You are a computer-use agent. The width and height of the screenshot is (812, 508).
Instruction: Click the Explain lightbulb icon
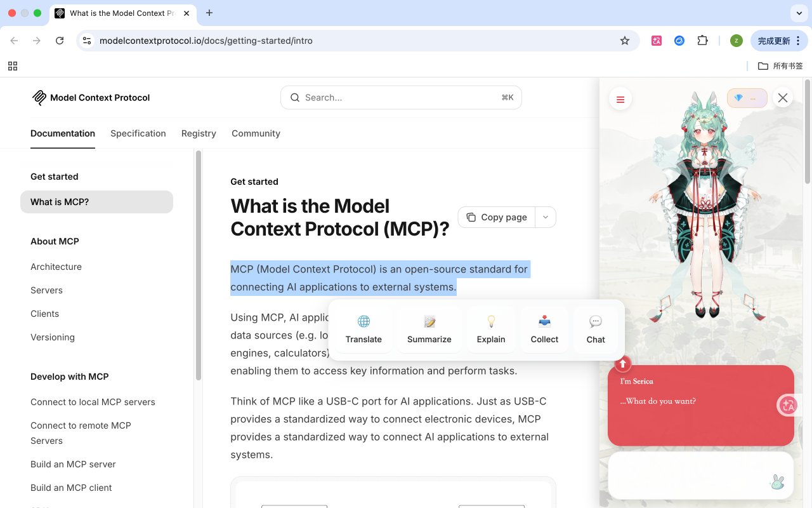(491, 321)
